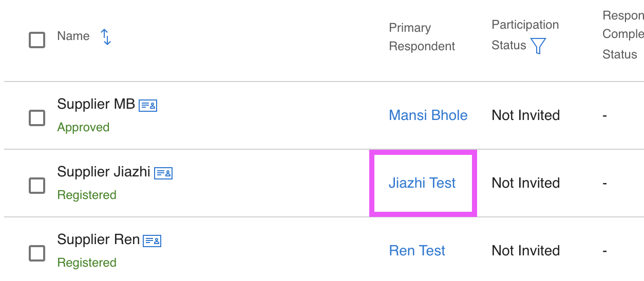Click the Name column header label

click(73, 36)
